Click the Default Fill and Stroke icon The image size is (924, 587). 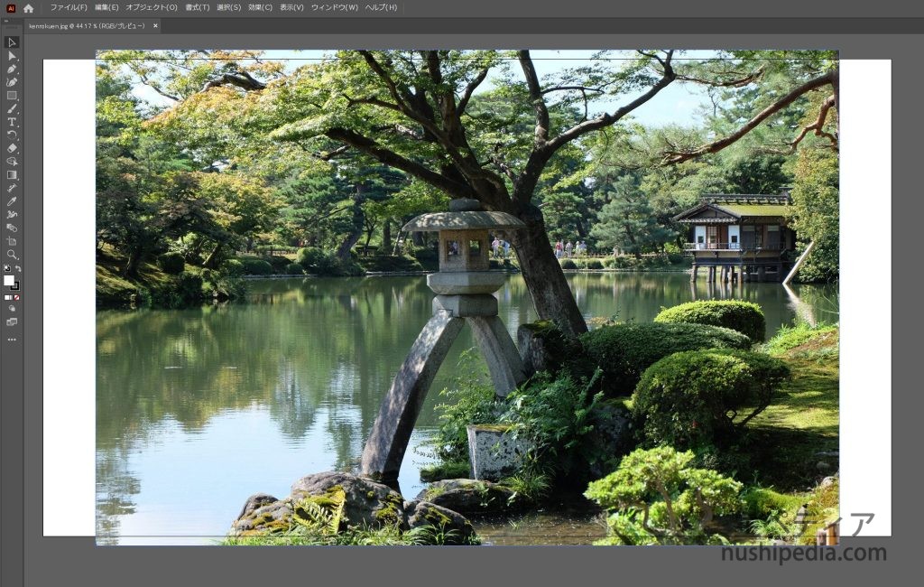(x=7, y=268)
